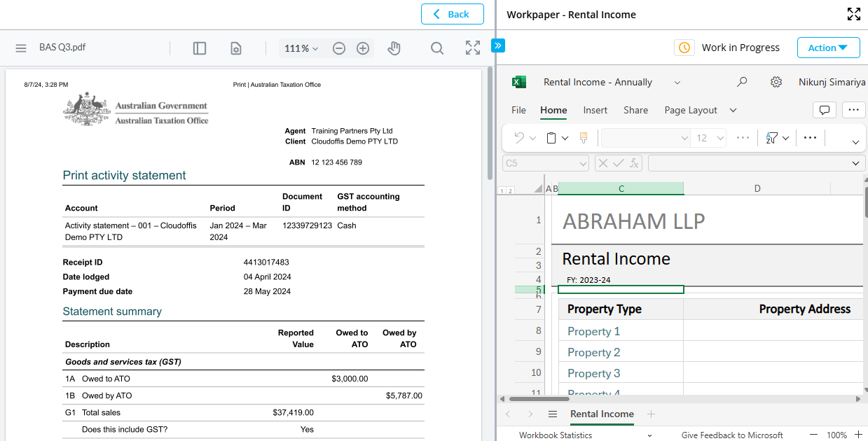Viewport: 868px width, 441px height.
Task: Open the Page Layout ribbon tab
Action: click(691, 110)
